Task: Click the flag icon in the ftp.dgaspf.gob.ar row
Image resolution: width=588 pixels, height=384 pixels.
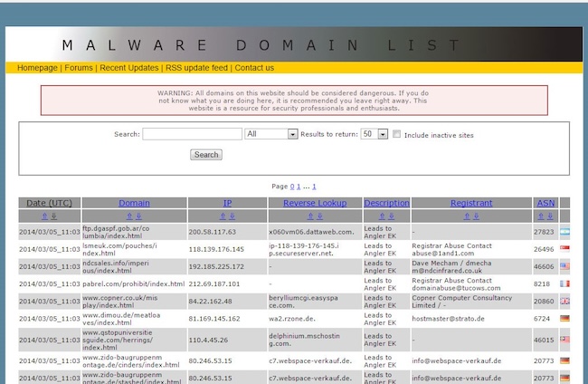Action: 564,232
